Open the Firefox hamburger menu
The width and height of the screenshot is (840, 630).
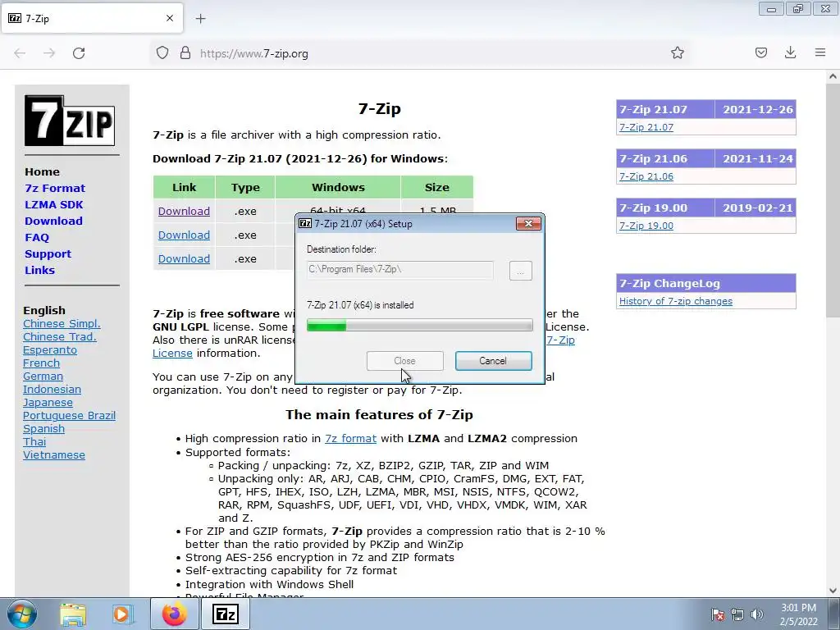coord(820,52)
